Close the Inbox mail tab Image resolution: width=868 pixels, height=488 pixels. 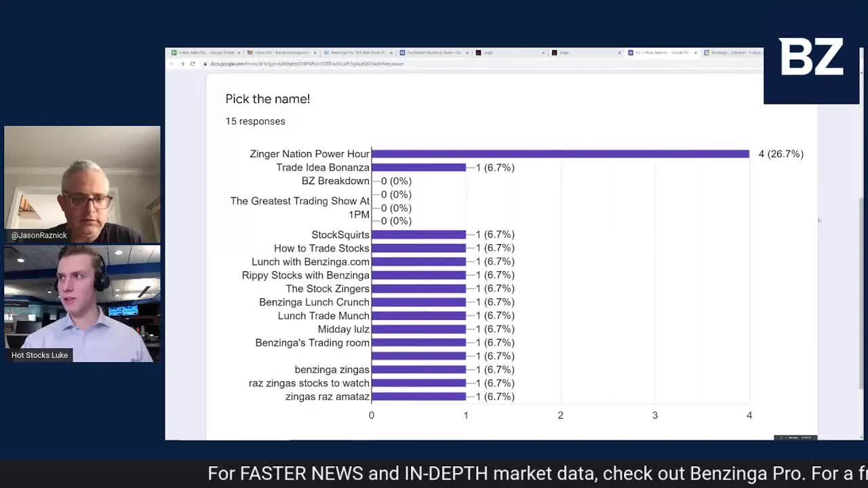pyautogui.click(x=315, y=52)
